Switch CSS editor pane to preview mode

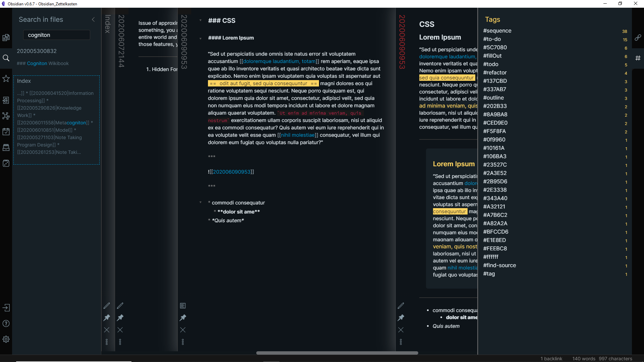[x=183, y=306]
